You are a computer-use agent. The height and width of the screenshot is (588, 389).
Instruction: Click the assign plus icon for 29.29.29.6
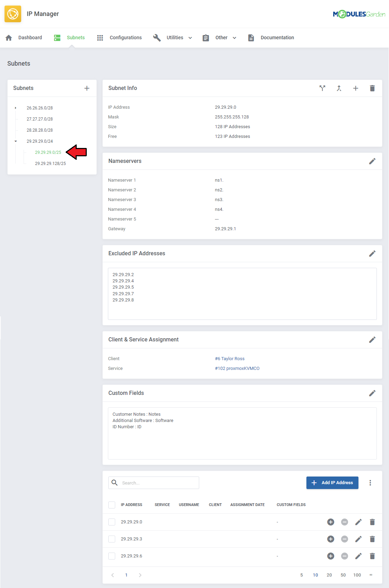click(331, 556)
